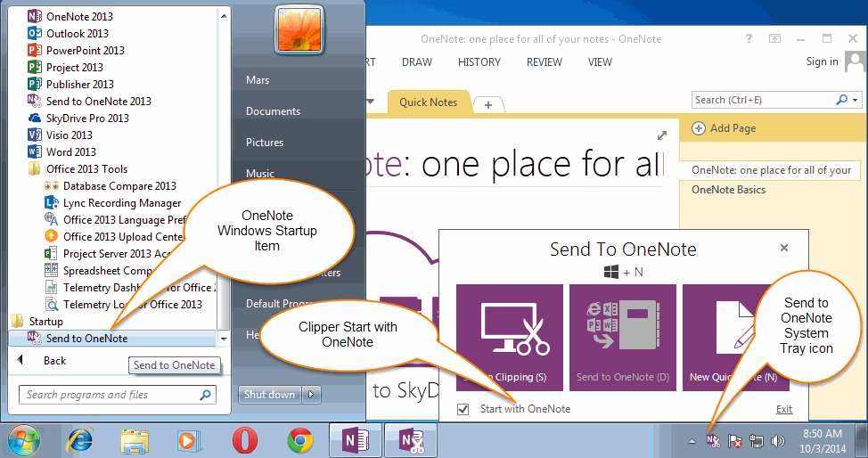The width and height of the screenshot is (868, 458).
Task: Open the DRAW ribbon tab
Action: click(x=417, y=62)
